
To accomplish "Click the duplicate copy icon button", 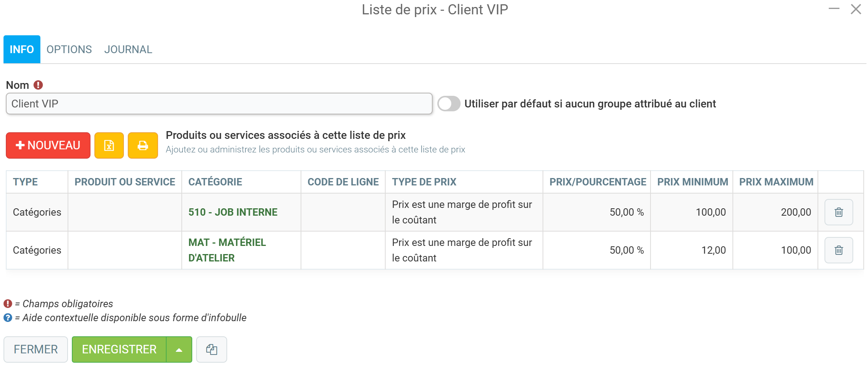I will [212, 349].
